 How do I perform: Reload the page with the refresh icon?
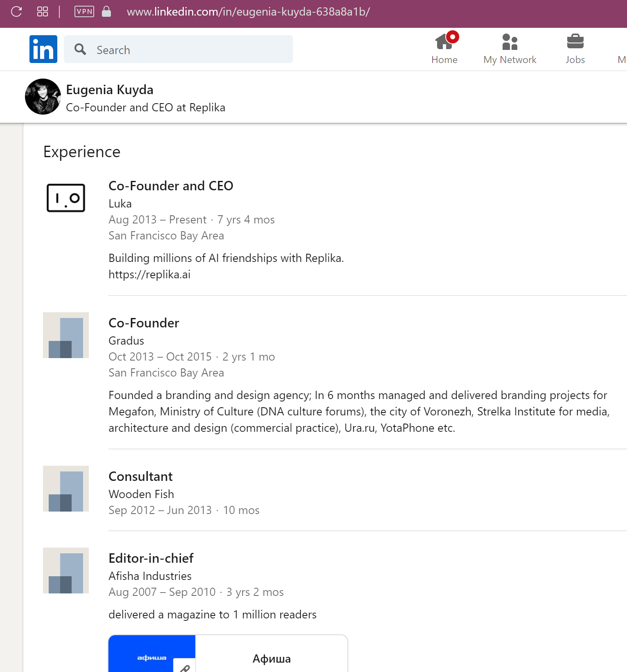[x=16, y=11]
